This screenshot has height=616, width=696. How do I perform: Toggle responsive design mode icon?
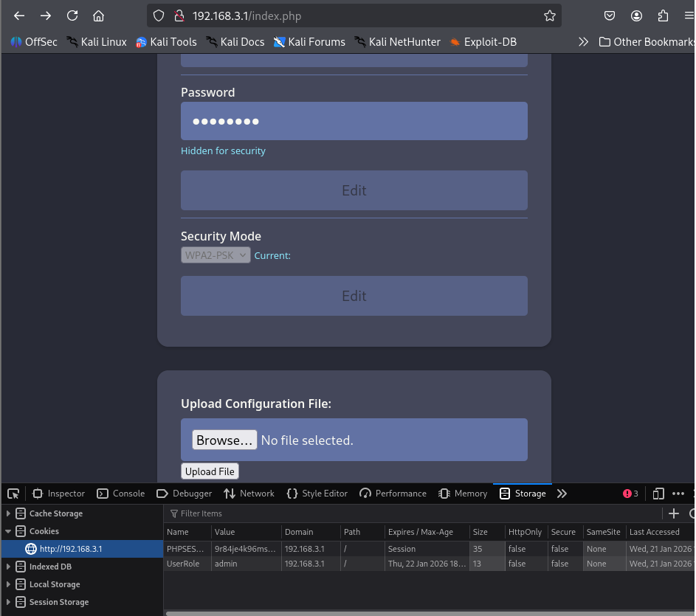pos(658,494)
